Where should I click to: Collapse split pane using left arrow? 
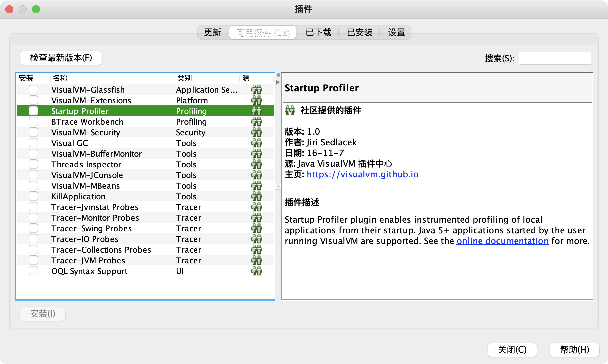click(278, 75)
